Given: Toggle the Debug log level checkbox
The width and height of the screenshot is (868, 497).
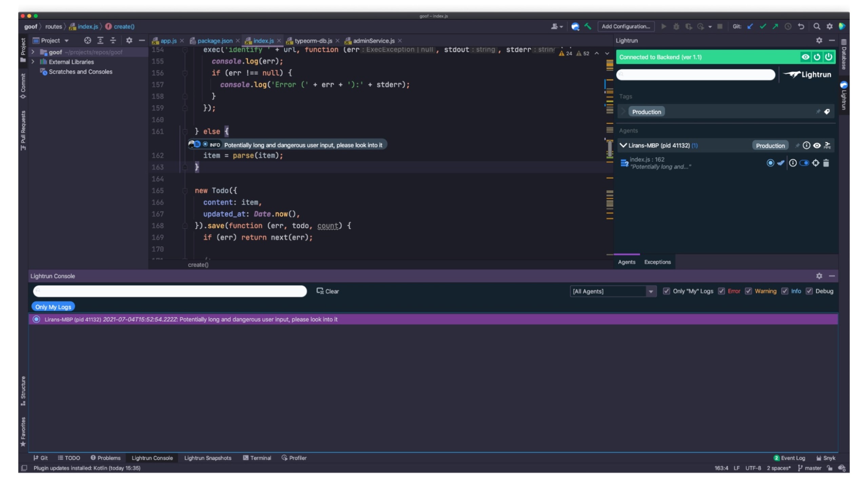Looking at the screenshot, I should point(809,291).
